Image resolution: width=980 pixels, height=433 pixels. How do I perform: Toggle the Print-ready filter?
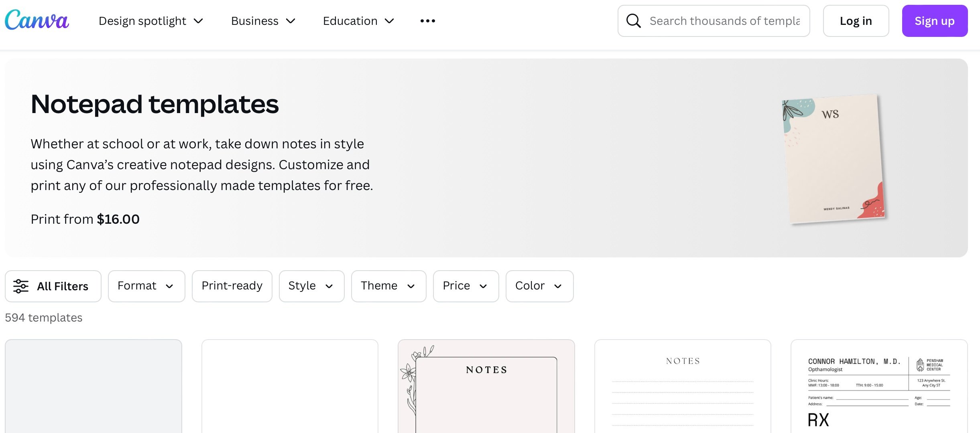click(232, 286)
